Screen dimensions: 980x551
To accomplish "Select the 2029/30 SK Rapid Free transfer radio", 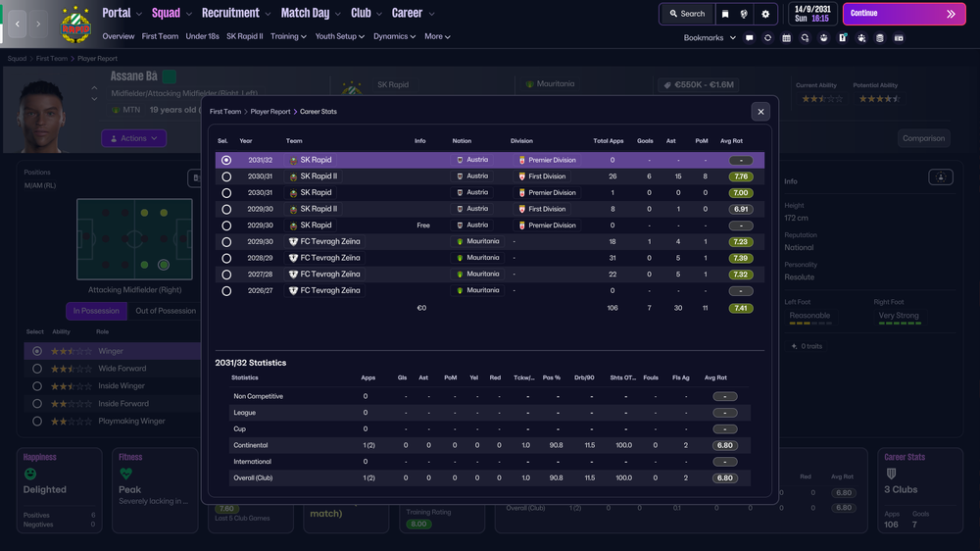I will tap(226, 225).
